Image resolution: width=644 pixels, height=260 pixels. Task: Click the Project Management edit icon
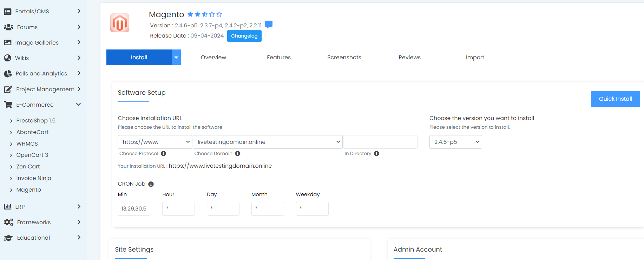click(8, 89)
